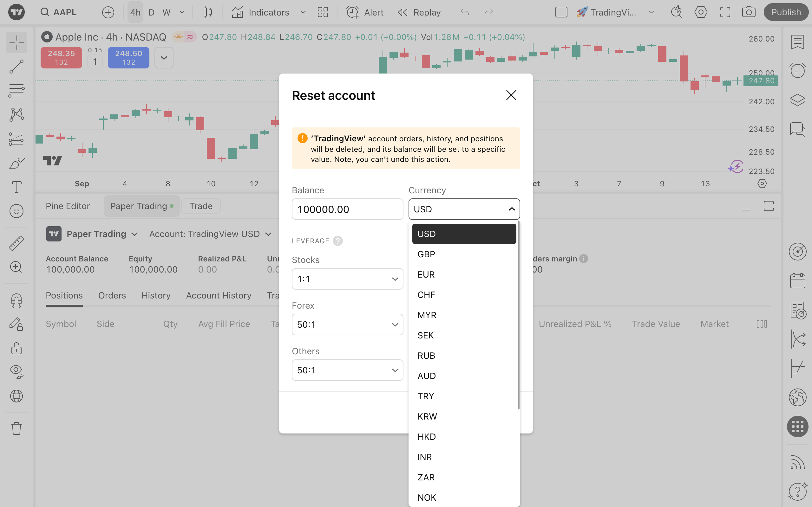Toggle Hide all drawings eye icon
The width and height of the screenshot is (812, 507).
(x=16, y=371)
